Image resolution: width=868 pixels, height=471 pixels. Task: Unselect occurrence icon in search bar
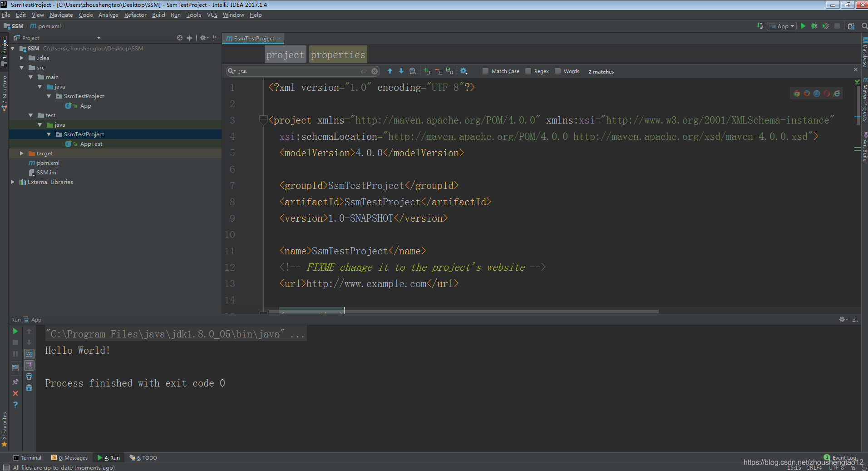438,71
